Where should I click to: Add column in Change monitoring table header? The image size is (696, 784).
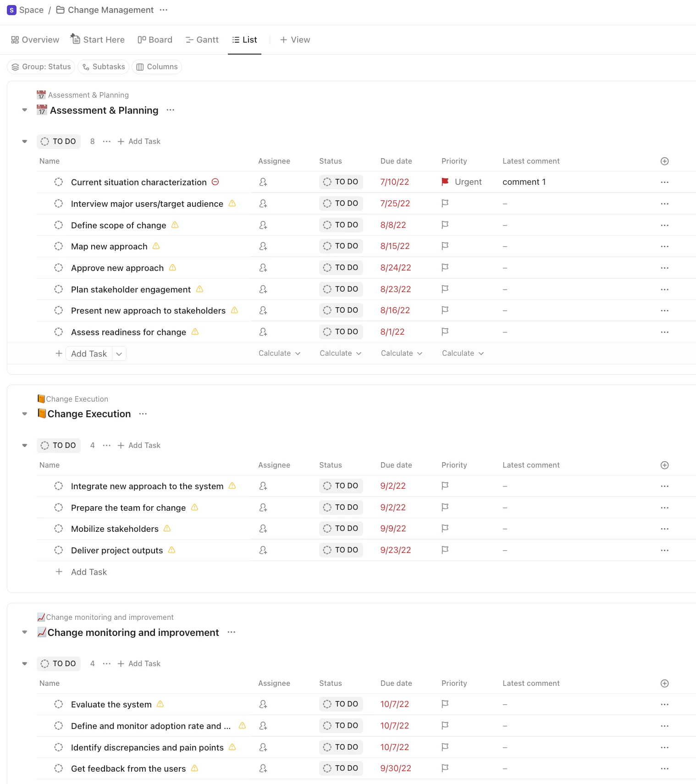coord(665,684)
